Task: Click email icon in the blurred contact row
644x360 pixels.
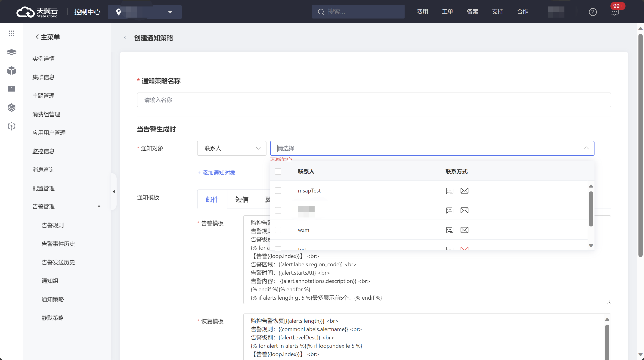Action: pos(464,210)
